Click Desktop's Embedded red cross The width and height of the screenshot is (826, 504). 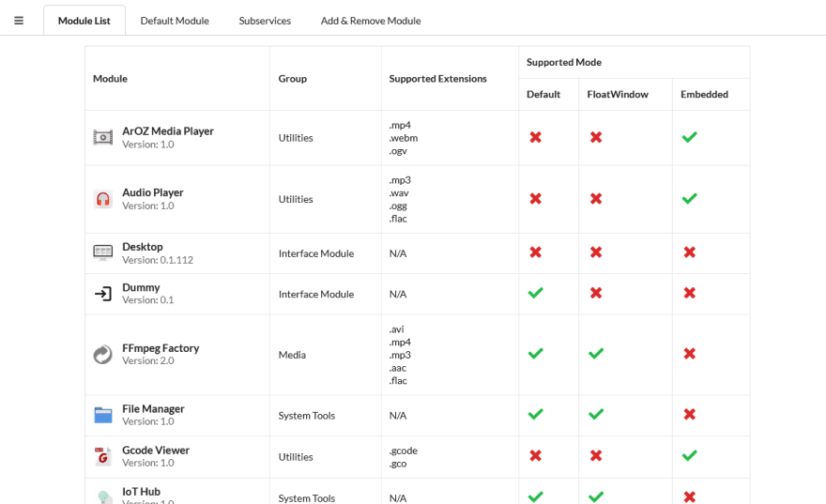point(690,252)
